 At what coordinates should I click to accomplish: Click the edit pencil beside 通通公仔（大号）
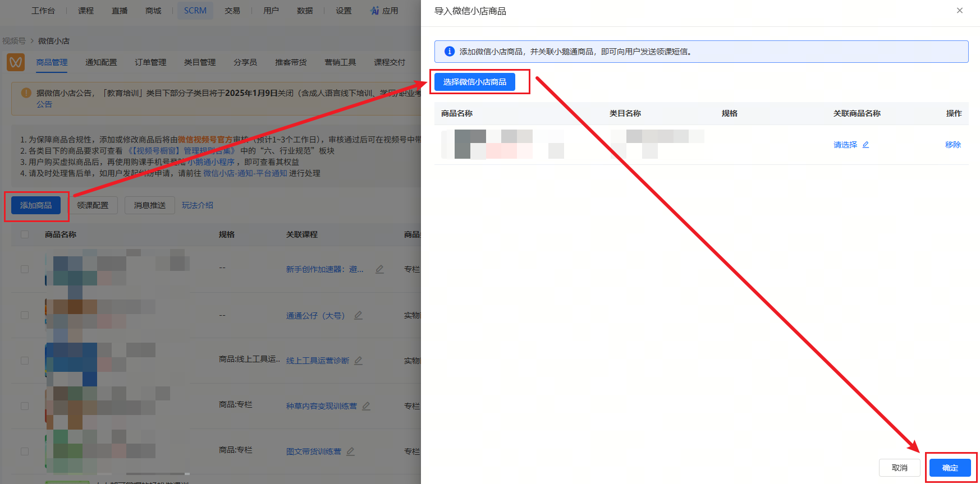click(358, 315)
